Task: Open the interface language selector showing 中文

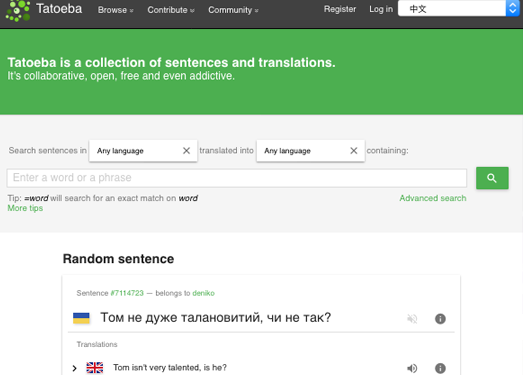Action: (x=459, y=9)
